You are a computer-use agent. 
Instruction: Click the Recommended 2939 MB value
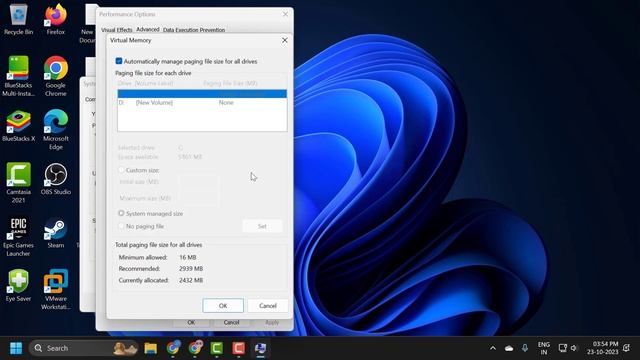[191, 269]
